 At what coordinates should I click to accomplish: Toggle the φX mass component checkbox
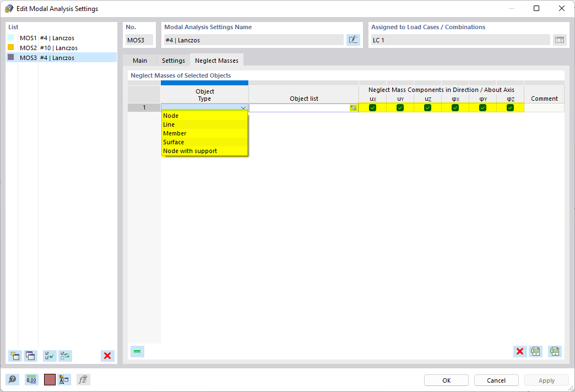(455, 108)
